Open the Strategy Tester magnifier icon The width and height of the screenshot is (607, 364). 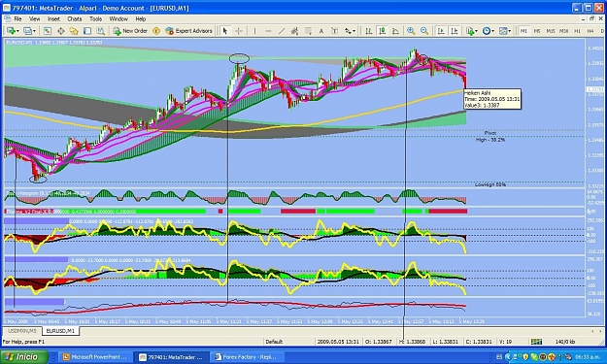100,31
